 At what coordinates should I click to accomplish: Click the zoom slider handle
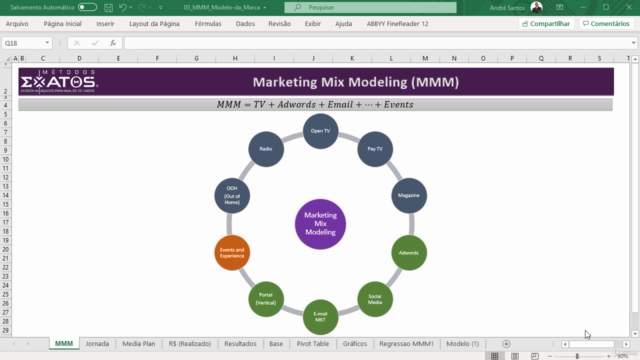coord(577,356)
